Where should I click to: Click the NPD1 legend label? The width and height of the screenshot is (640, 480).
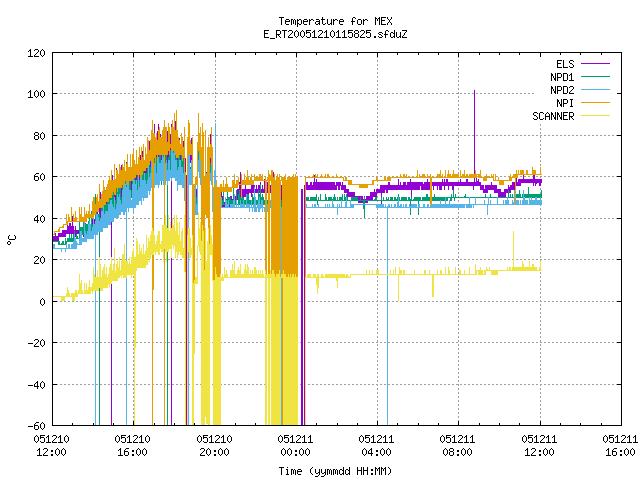tap(562, 77)
